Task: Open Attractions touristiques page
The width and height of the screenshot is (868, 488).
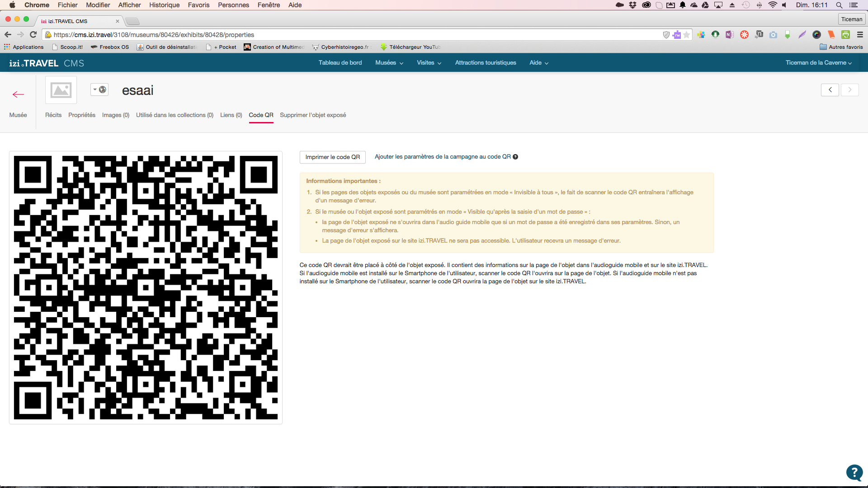Action: [486, 63]
